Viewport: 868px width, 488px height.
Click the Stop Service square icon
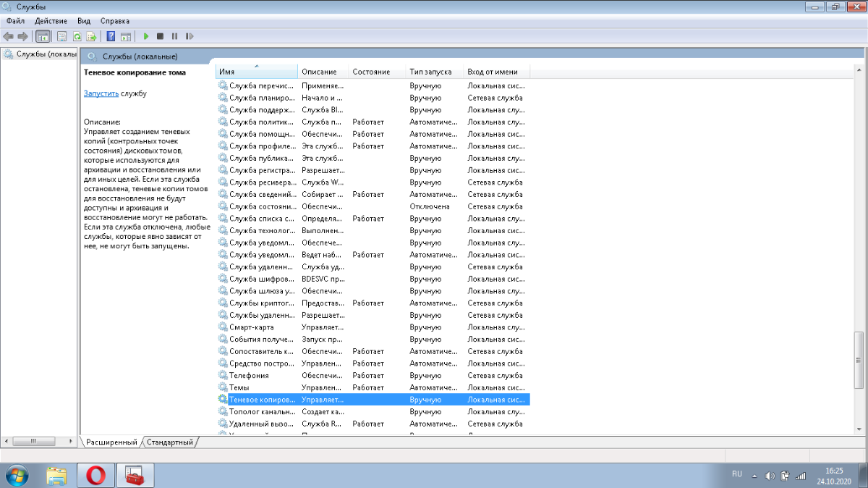pos(161,36)
